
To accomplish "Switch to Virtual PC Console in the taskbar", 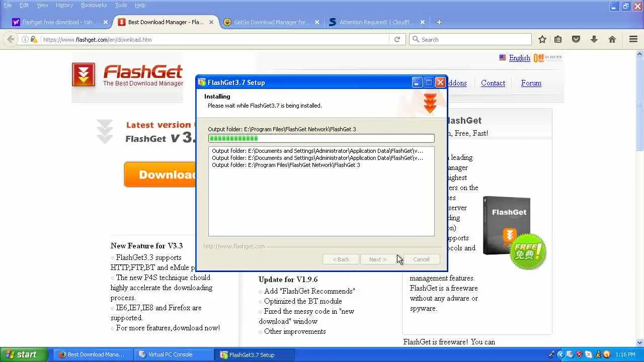I will coord(173,354).
